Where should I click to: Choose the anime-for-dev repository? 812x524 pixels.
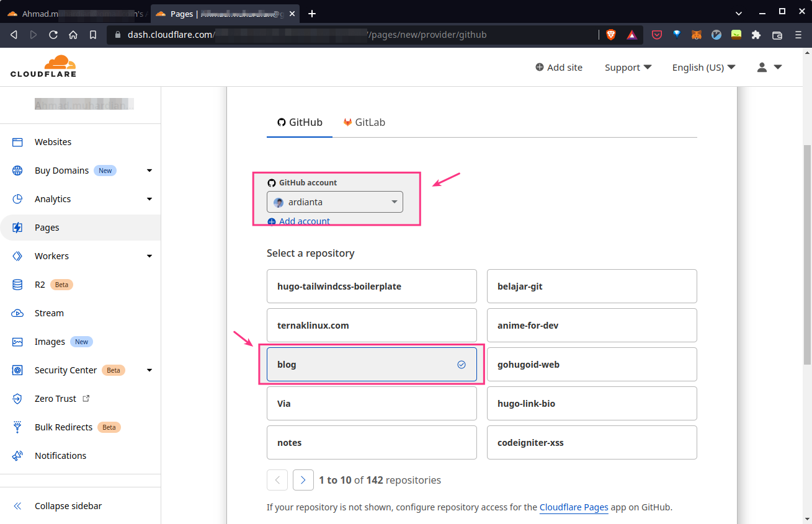pyautogui.click(x=591, y=325)
